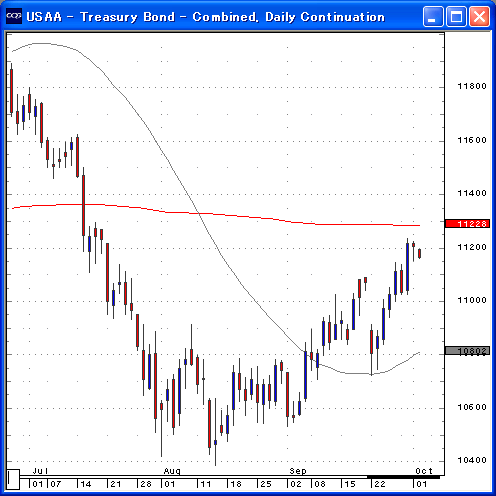Click the Aug month label

click(x=172, y=471)
